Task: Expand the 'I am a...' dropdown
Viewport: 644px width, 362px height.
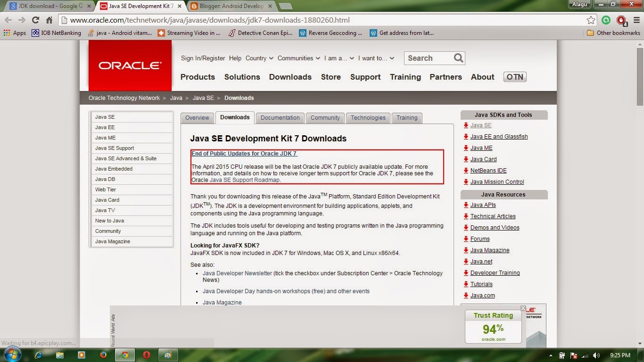Action: point(339,58)
